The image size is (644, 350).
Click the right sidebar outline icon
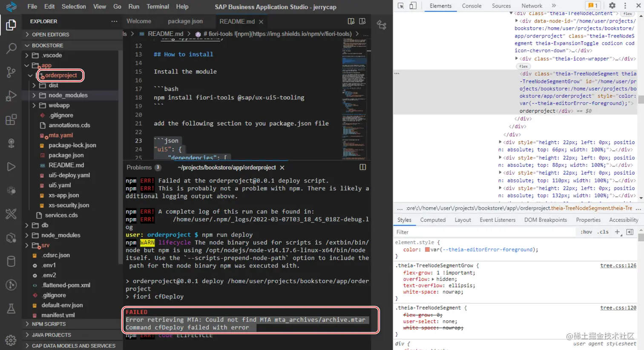[382, 25]
